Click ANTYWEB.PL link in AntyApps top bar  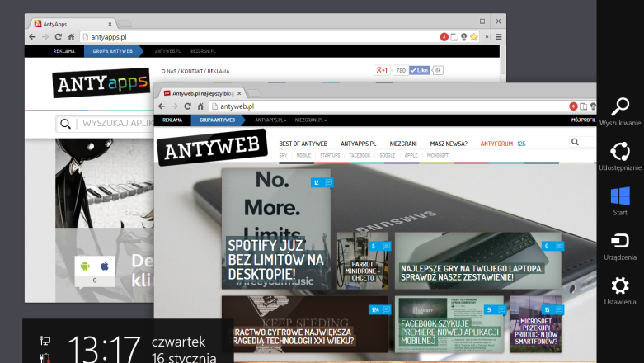point(167,51)
